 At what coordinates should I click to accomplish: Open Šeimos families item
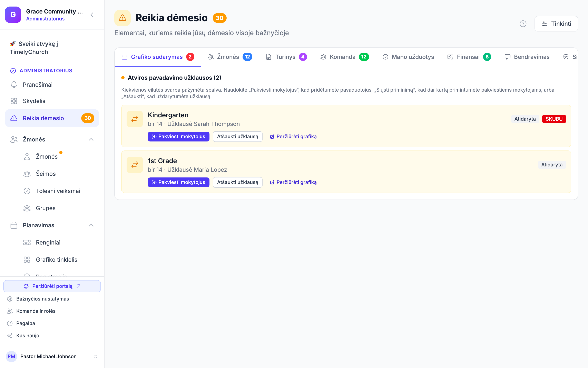pyautogui.click(x=52, y=174)
